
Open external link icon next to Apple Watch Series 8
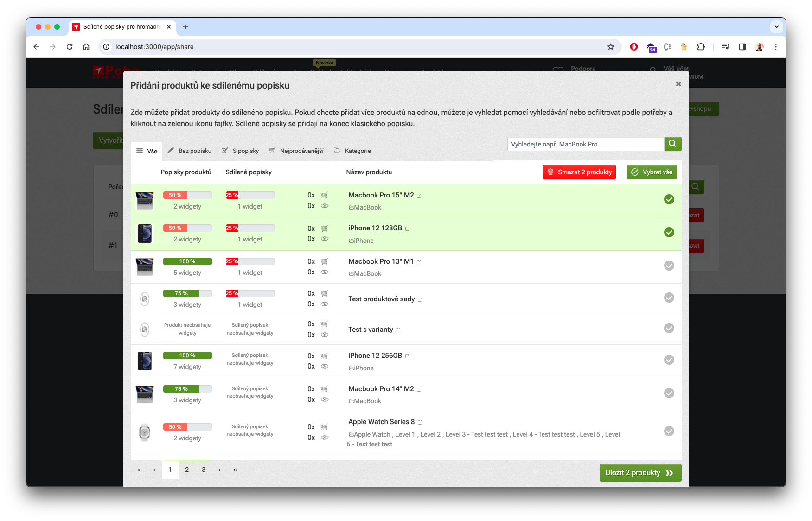click(x=420, y=423)
